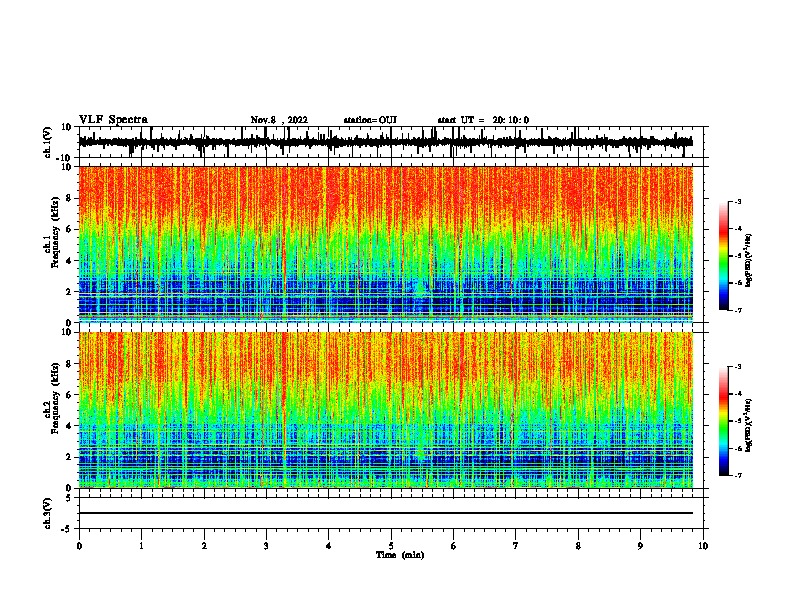
Task: Click the ch.1 color scale bar
Action: 724,256
